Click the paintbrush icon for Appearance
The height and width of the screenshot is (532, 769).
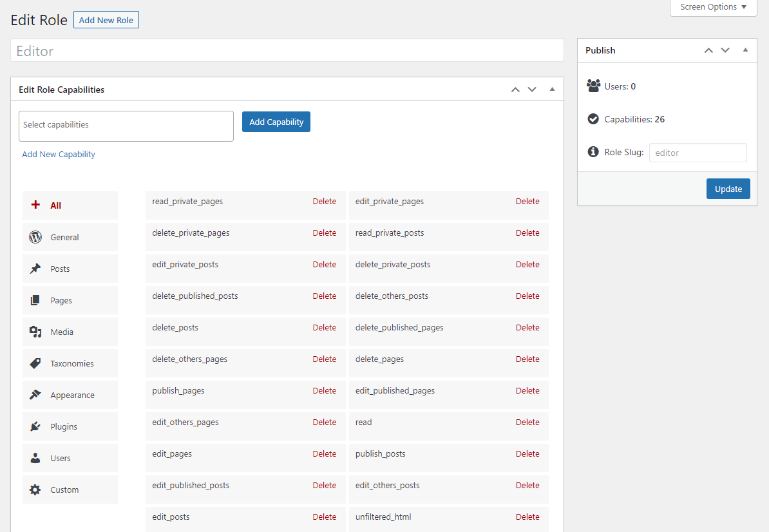(x=35, y=395)
